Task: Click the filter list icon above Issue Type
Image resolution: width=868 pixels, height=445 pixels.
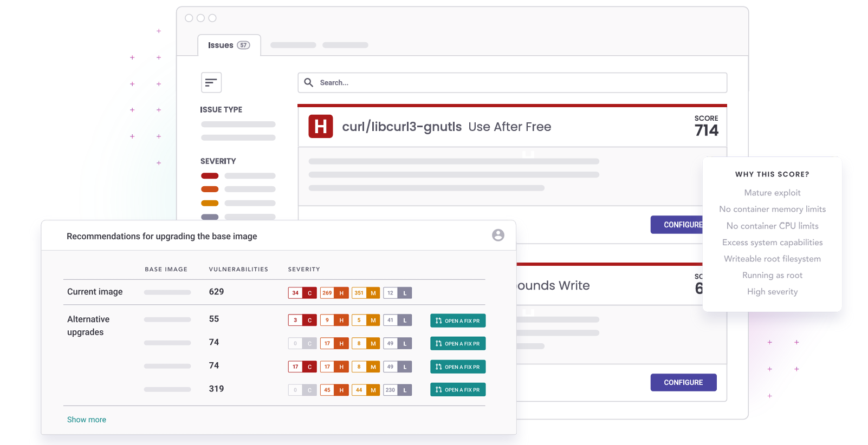Action: [211, 82]
